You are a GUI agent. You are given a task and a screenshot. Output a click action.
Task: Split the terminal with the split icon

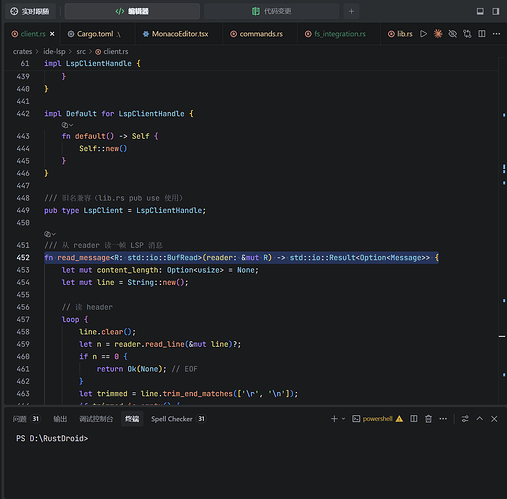click(x=413, y=419)
